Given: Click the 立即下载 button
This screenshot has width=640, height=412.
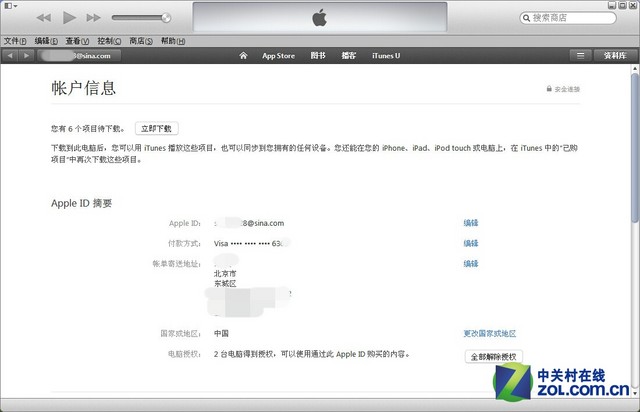Looking at the screenshot, I should (x=157, y=129).
